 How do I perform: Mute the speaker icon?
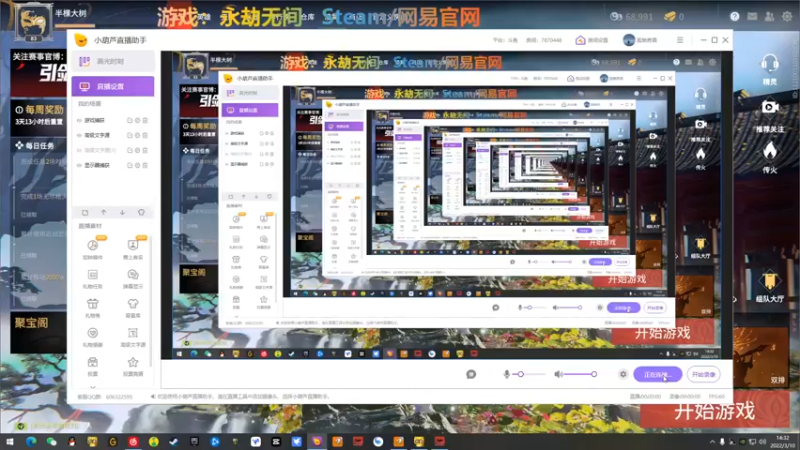point(558,374)
